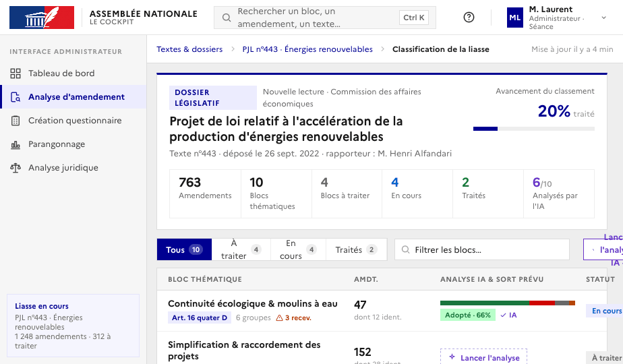The width and height of the screenshot is (623, 364).
Task: Click the 6/10 Analysés par l'IA stat
Action: [x=559, y=193]
